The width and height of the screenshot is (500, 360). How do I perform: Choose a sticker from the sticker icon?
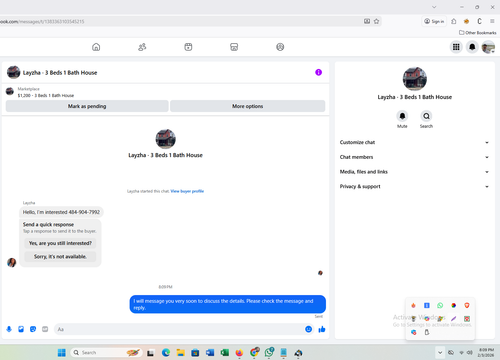coord(33,329)
